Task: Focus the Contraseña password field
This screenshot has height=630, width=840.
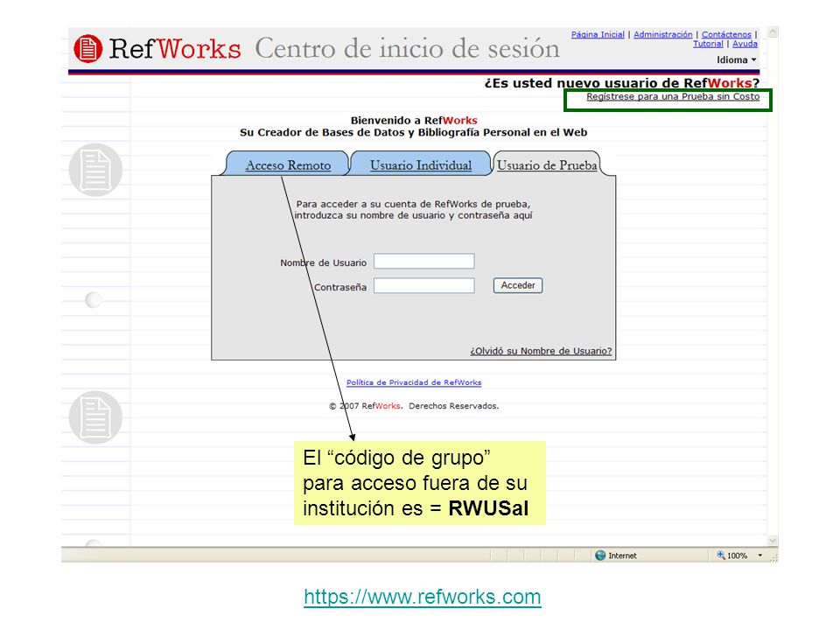Action: pyautogui.click(x=423, y=285)
